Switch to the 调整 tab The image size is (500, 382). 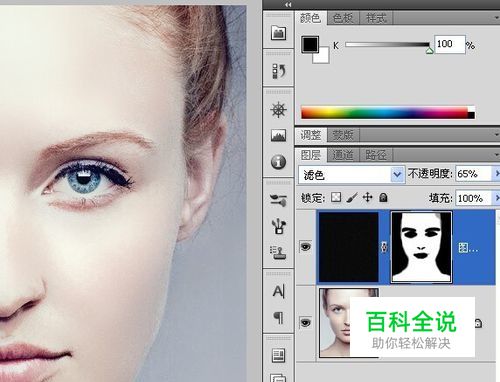[311, 135]
